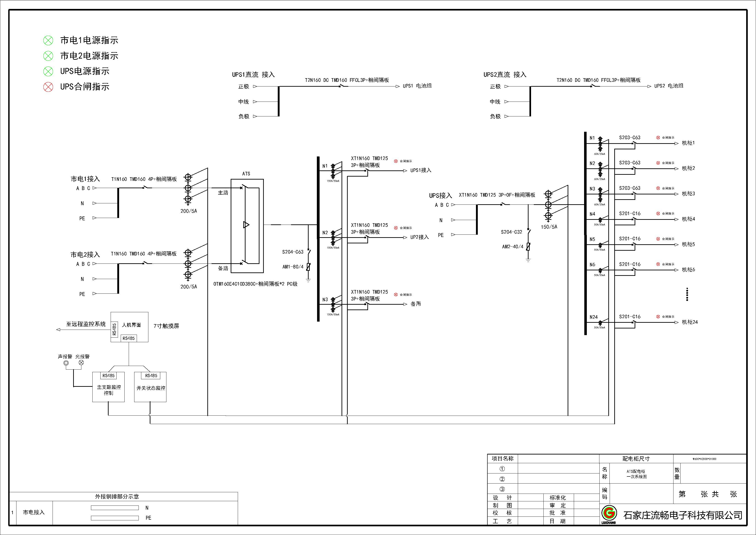Viewport: 756px width, 535px height.
Task: Click the green 市电2电源指示 lamp symbol
Action: pyautogui.click(x=48, y=56)
